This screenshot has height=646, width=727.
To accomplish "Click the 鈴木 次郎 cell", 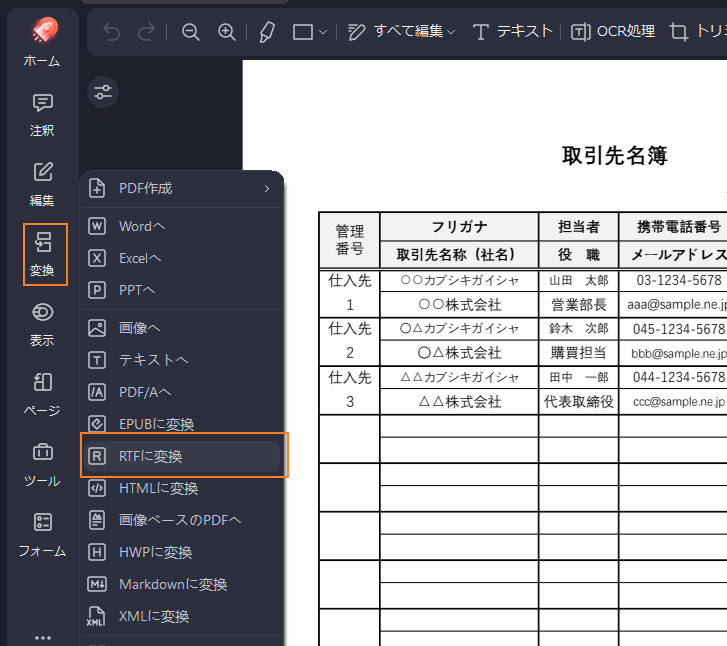I will click(579, 329).
